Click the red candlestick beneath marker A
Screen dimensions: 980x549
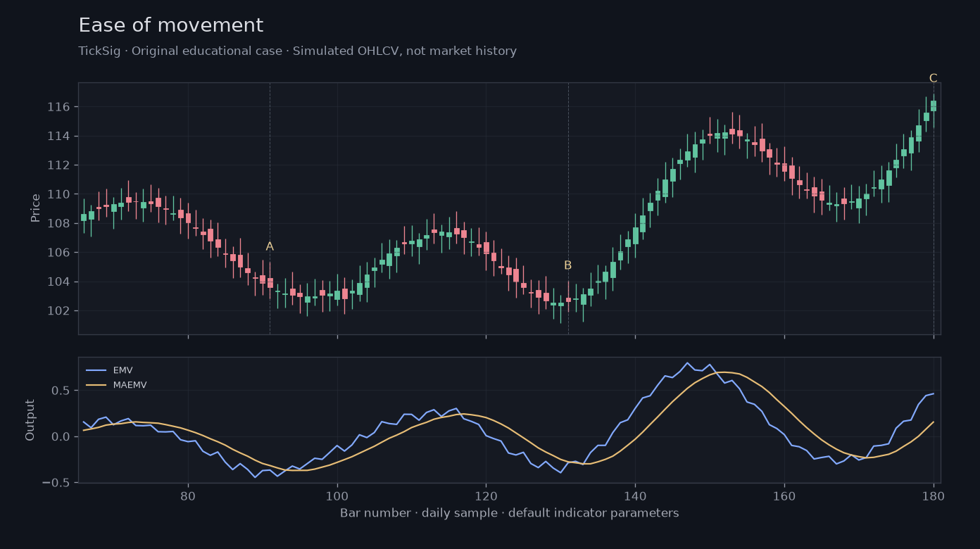click(x=270, y=283)
